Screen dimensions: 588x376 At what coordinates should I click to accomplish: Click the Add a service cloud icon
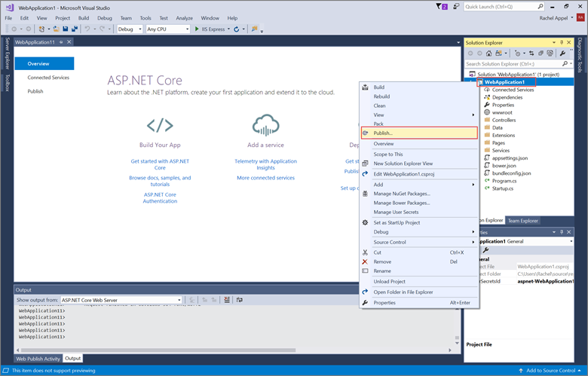tap(266, 125)
